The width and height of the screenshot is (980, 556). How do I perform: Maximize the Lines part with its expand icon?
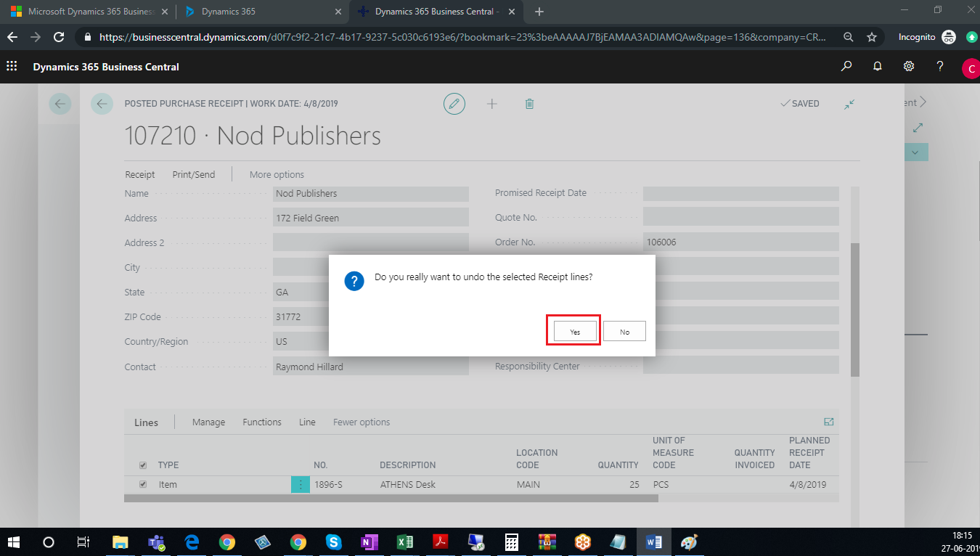(829, 422)
